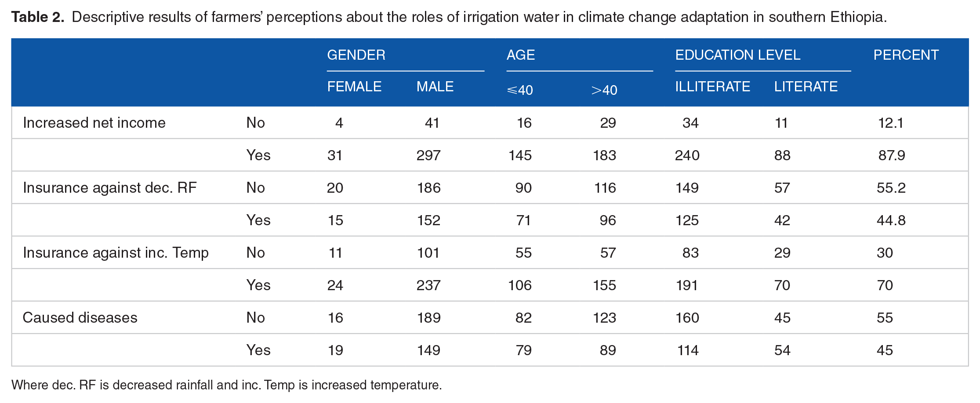Click the Table 2. caption label
This screenshot has height=403, width=980.
tap(38, 17)
